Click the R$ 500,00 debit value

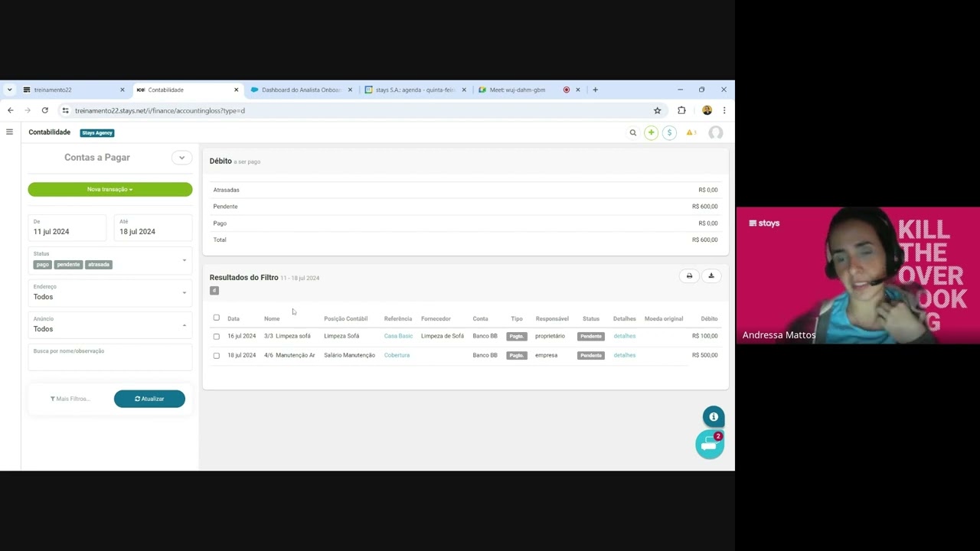pos(705,355)
